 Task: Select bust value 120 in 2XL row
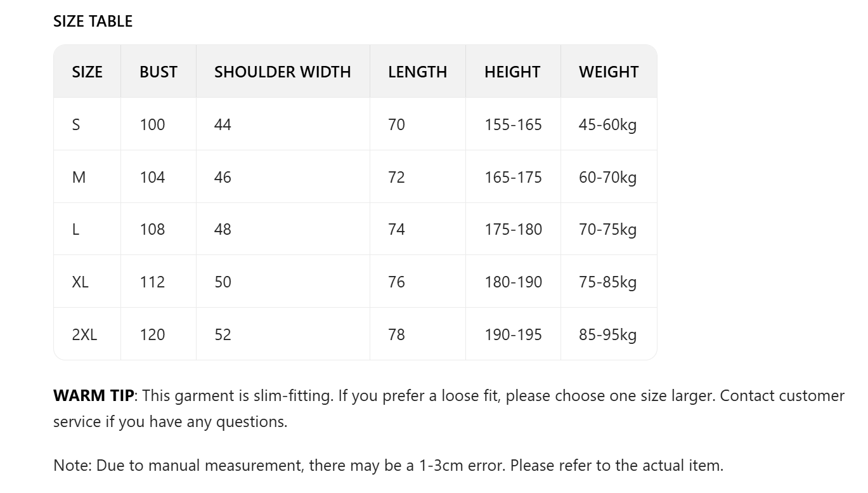coord(152,334)
